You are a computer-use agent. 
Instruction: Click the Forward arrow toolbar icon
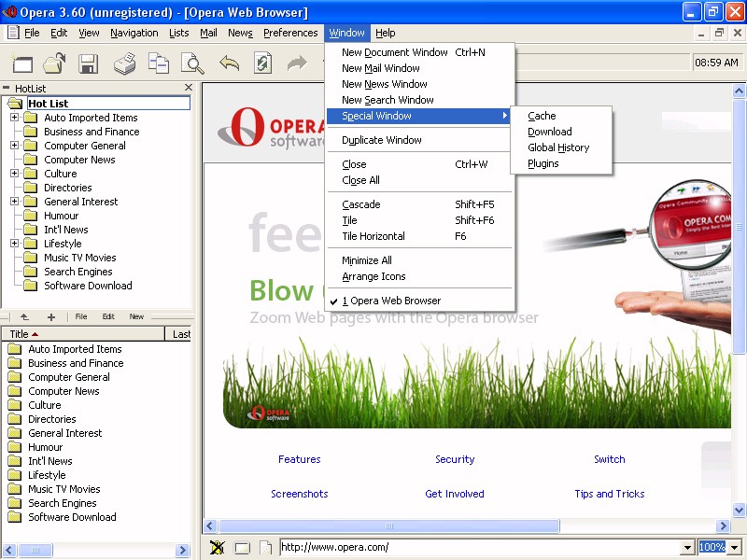coord(297,63)
